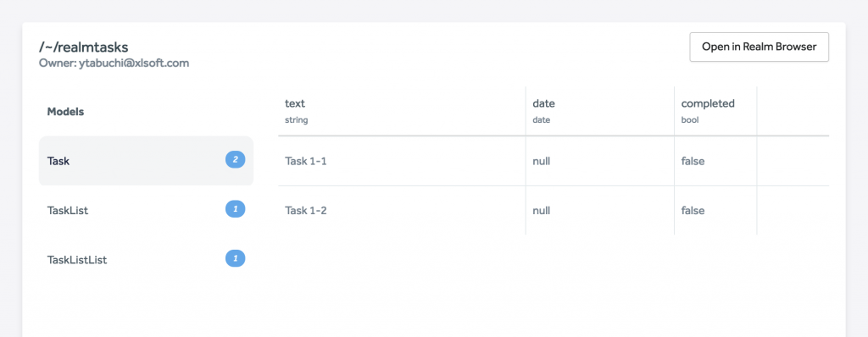Click the Task count badge showing 2

pyautogui.click(x=236, y=160)
